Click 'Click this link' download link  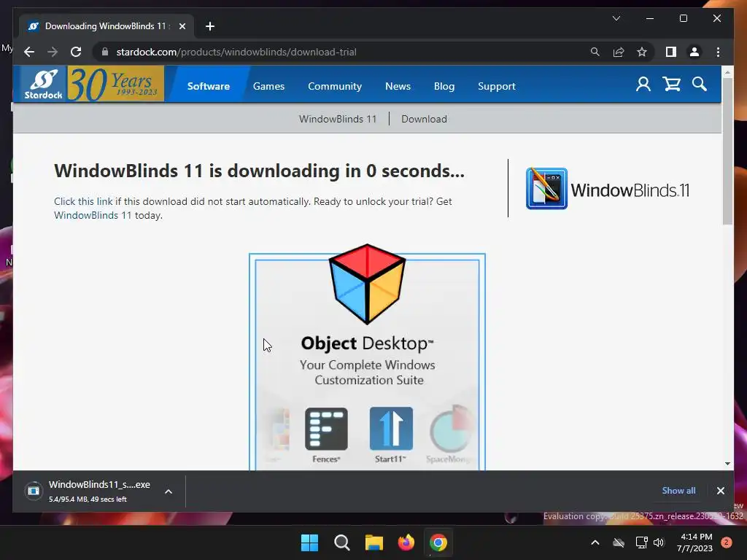[83, 201]
